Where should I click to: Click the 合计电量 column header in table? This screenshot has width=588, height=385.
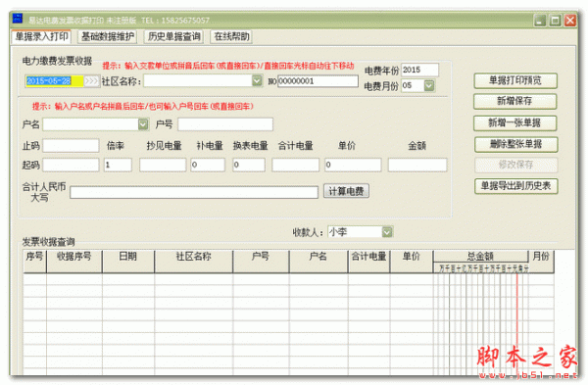pyautogui.click(x=369, y=262)
